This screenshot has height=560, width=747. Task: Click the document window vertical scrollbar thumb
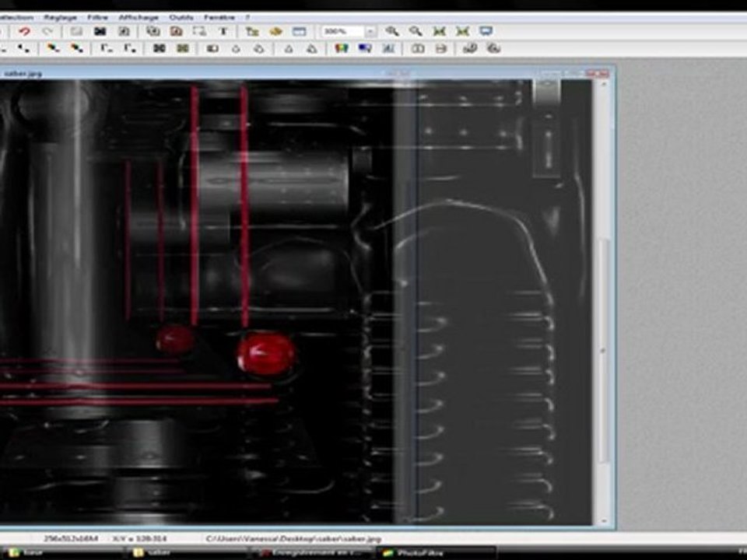point(604,350)
